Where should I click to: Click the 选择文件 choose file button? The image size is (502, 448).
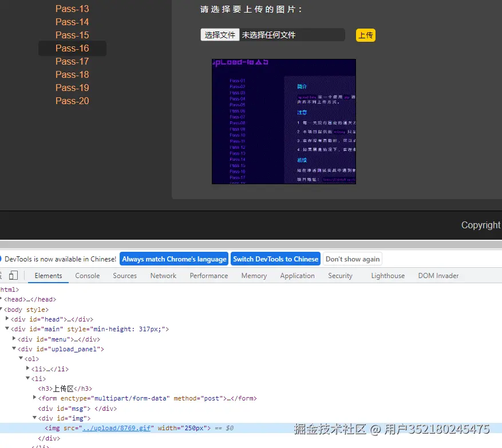point(220,34)
